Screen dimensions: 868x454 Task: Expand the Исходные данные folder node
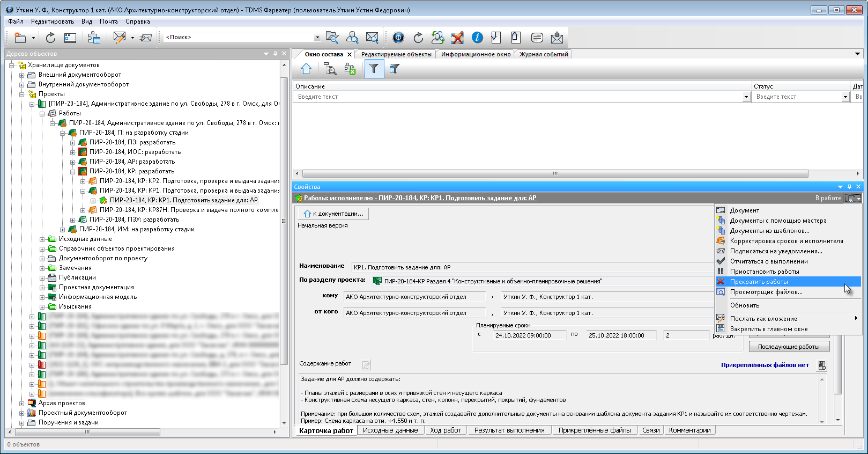pyautogui.click(x=42, y=239)
